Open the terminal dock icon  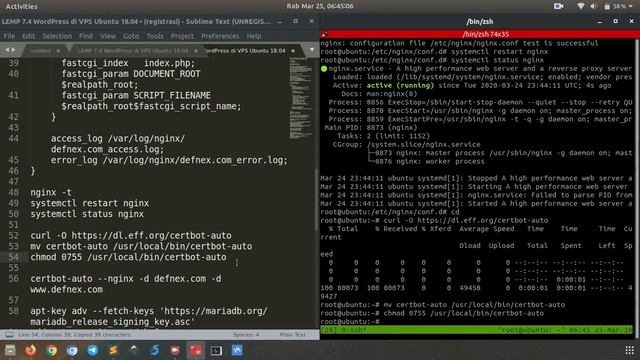[216, 350]
